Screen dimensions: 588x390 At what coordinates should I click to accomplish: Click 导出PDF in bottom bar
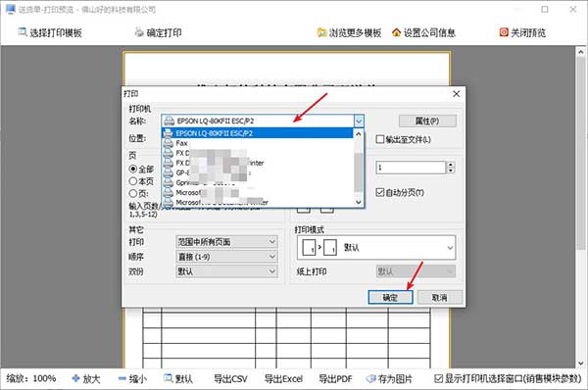[335, 379]
